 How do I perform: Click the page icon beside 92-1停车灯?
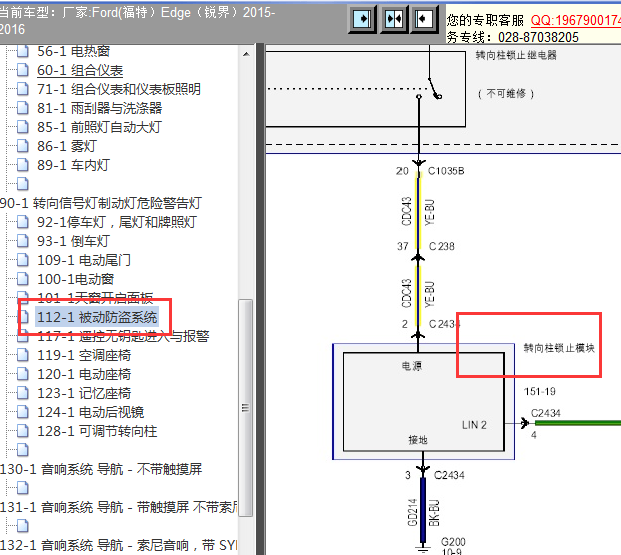[x=23, y=222]
